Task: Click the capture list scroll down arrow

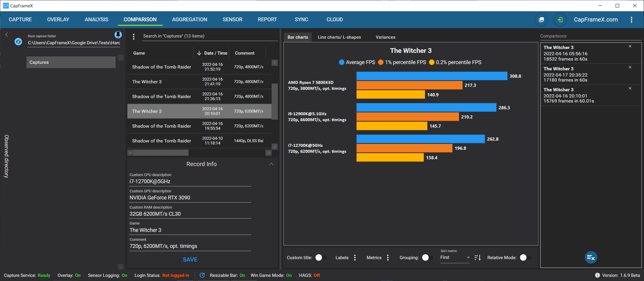Action: [x=275, y=147]
